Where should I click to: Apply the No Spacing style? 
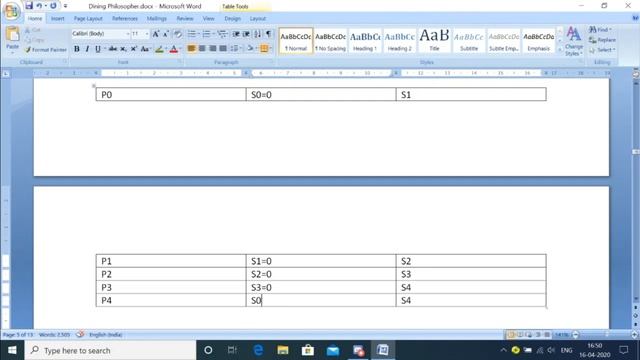pyautogui.click(x=330, y=40)
